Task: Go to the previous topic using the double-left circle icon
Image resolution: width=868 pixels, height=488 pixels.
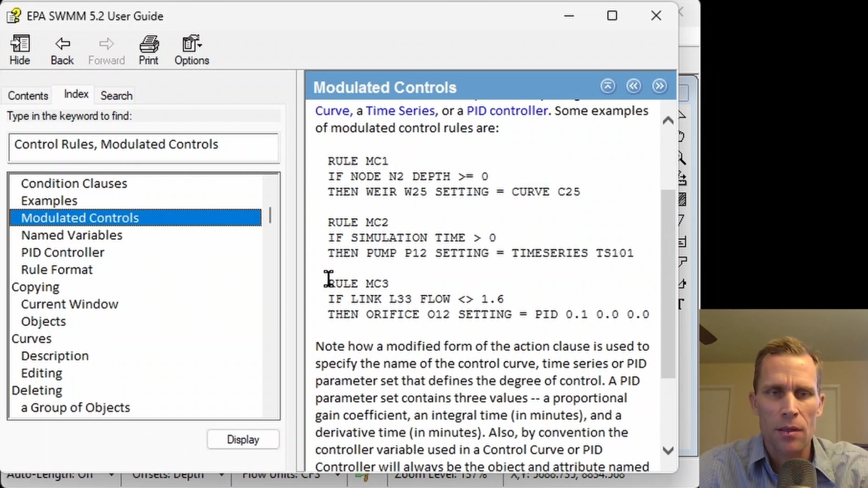Action: (x=634, y=86)
